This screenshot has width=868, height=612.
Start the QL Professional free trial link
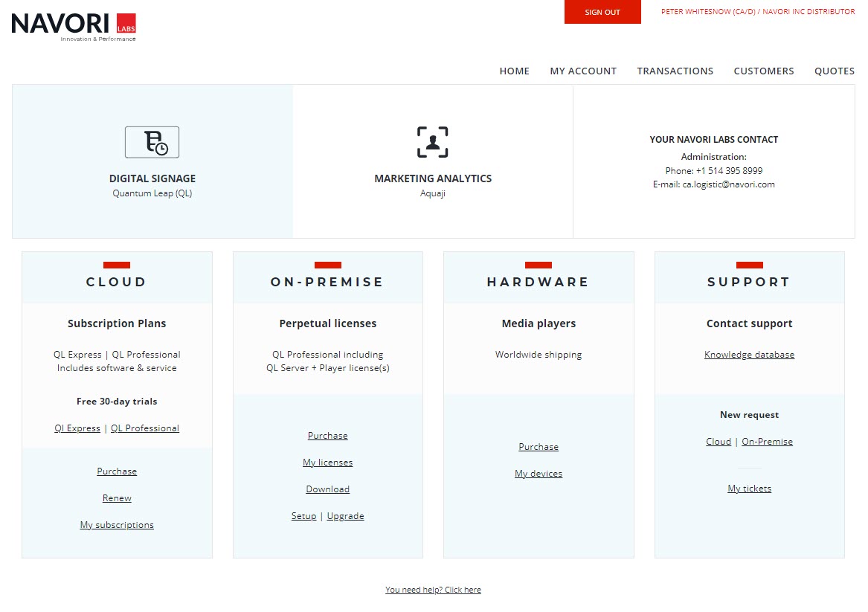[145, 428]
